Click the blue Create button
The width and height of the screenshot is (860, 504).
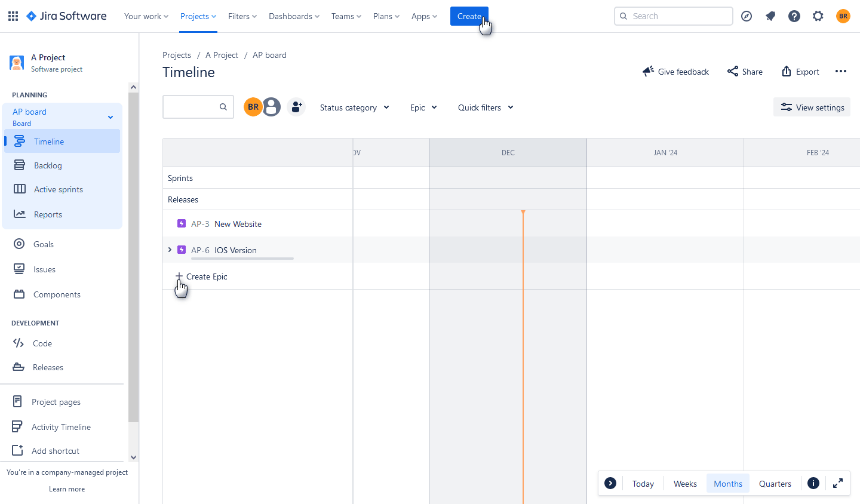click(469, 16)
